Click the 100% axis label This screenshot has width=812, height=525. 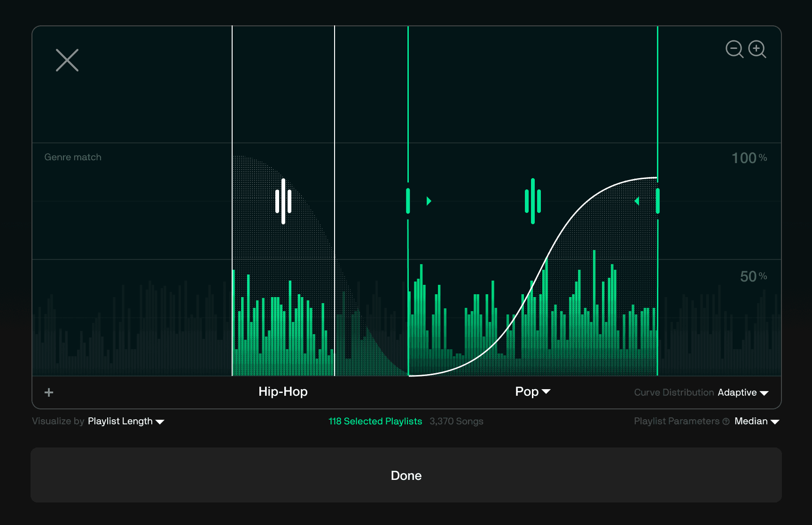(749, 158)
